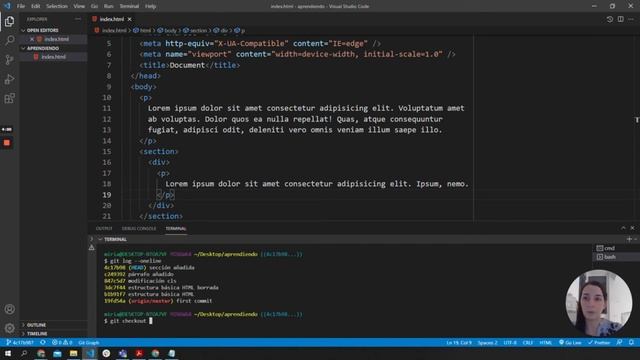Screen dimensions: 640x360
Task: Open the Terminal menu
Action: [129, 6]
